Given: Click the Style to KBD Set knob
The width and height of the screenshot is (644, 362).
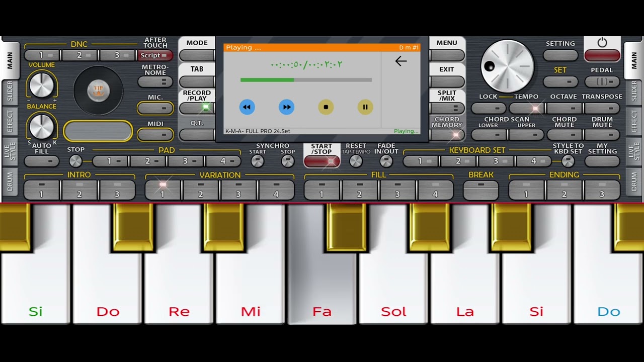Looking at the screenshot, I should pos(568,161).
